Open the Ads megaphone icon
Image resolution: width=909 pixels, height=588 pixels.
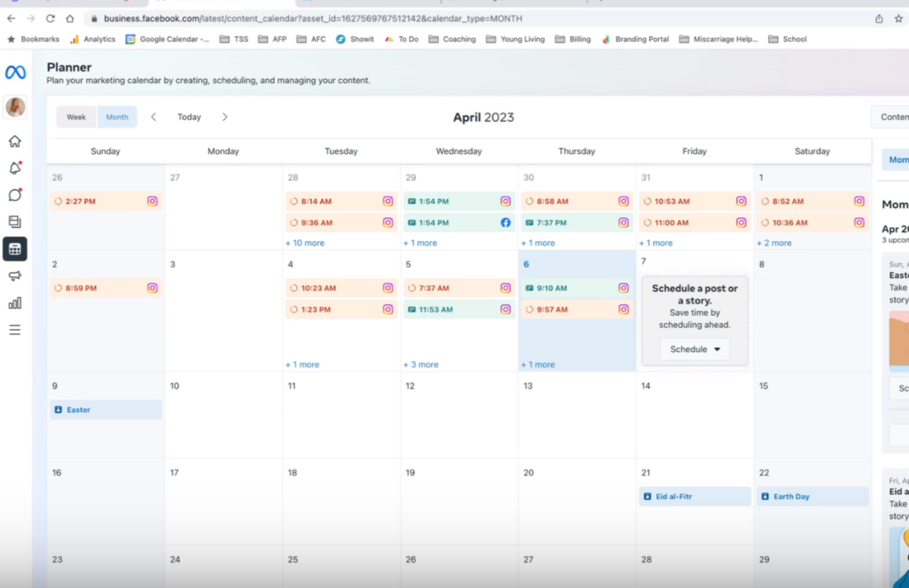point(15,276)
